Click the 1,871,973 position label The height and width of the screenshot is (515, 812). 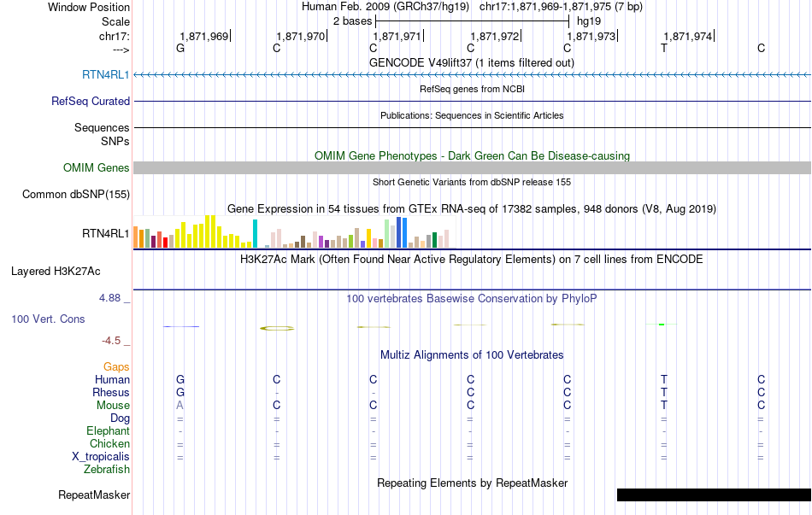pyautogui.click(x=591, y=36)
